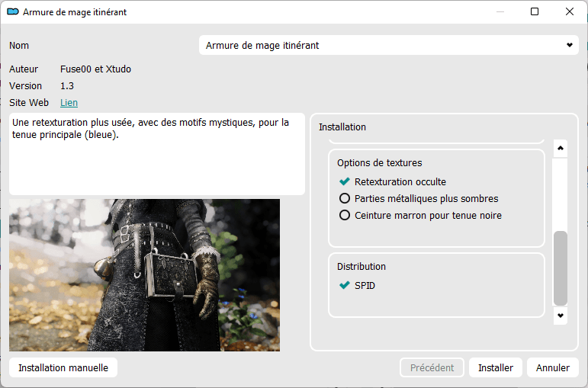Open the Site Web Lien link
This screenshot has width=588, height=388.
pyautogui.click(x=69, y=103)
